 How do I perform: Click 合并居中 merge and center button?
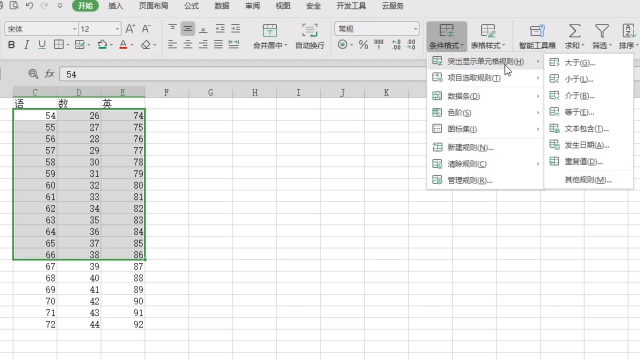(270, 36)
